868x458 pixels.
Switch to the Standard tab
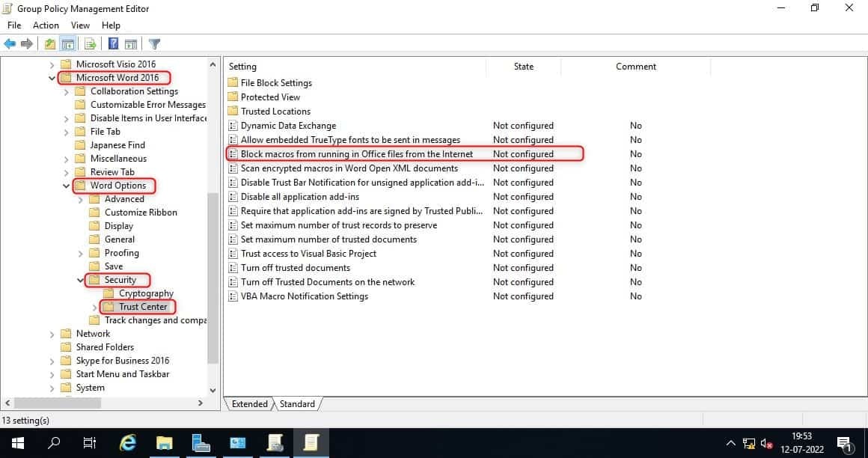(x=297, y=403)
